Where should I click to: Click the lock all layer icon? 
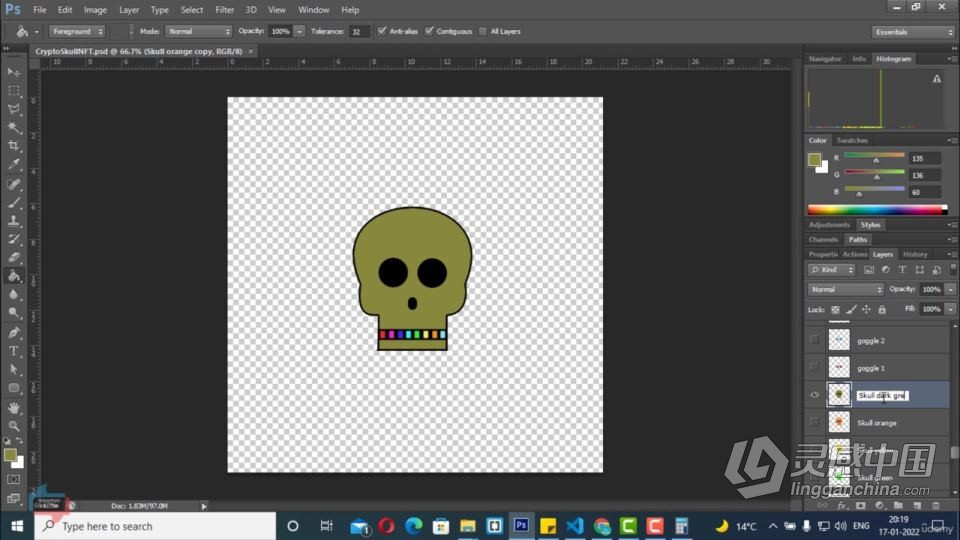coord(882,310)
